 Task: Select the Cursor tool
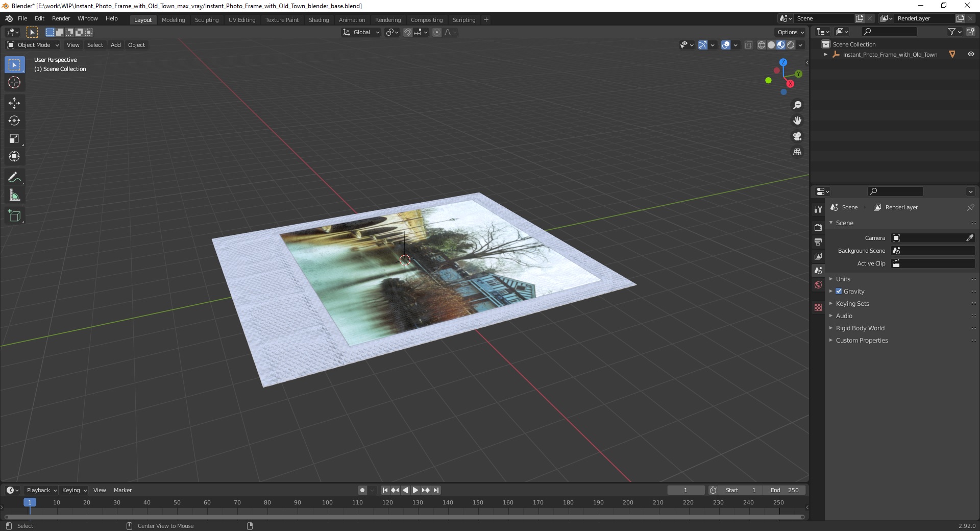tap(14, 82)
